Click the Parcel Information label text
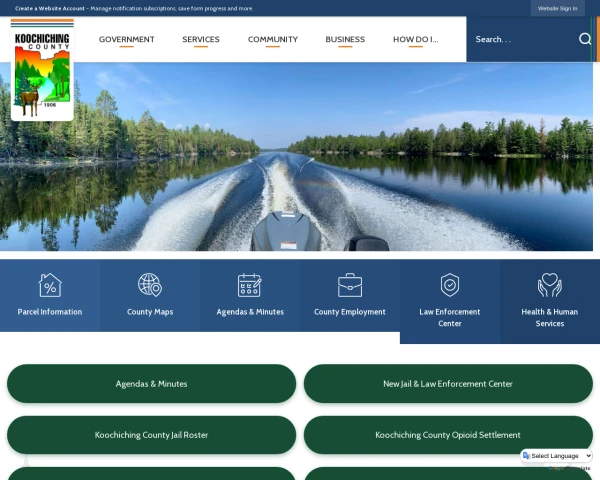Image resolution: width=600 pixels, height=480 pixels. pos(50,312)
